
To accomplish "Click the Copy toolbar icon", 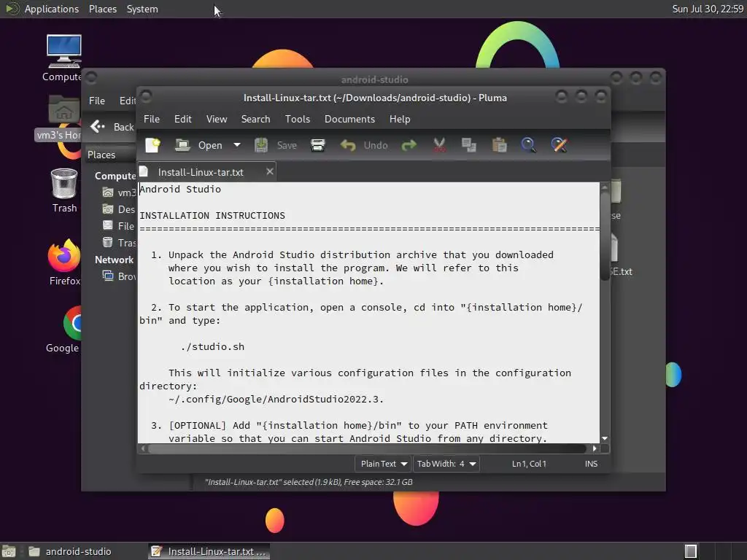I will tap(469, 145).
